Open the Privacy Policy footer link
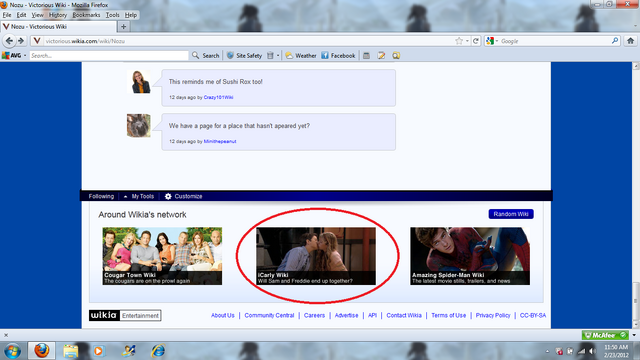Viewport: 640px width, 360px height. click(x=493, y=316)
